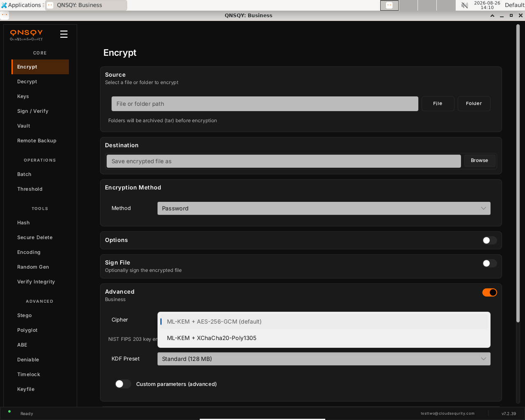Open Batch operations

pyautogui.click(x=40, y=174)
